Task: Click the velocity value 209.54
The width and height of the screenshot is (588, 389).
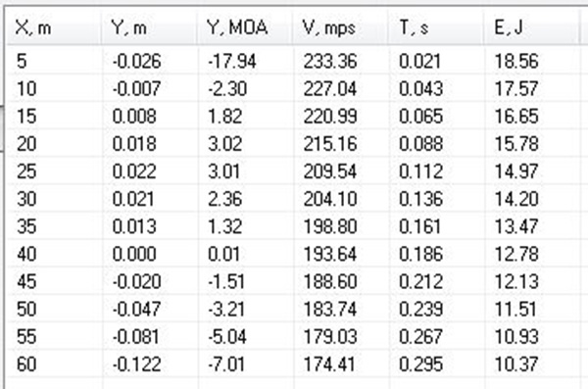Action: click(330, 171)
